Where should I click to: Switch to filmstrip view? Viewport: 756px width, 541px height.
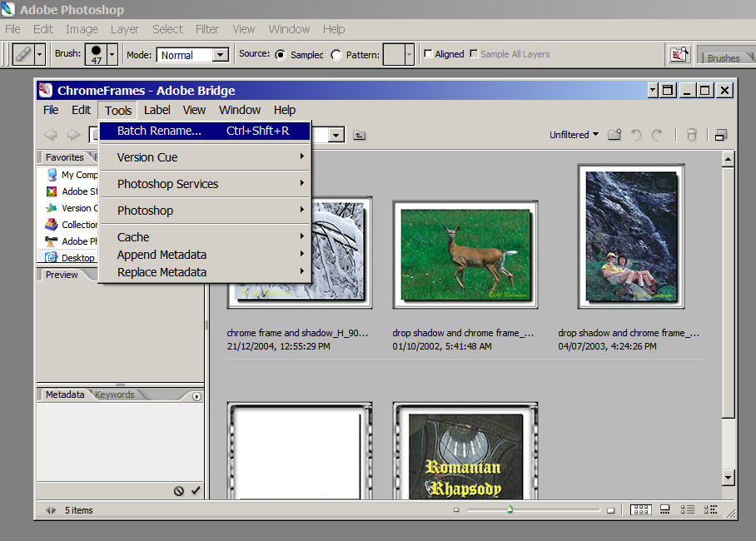665,509
